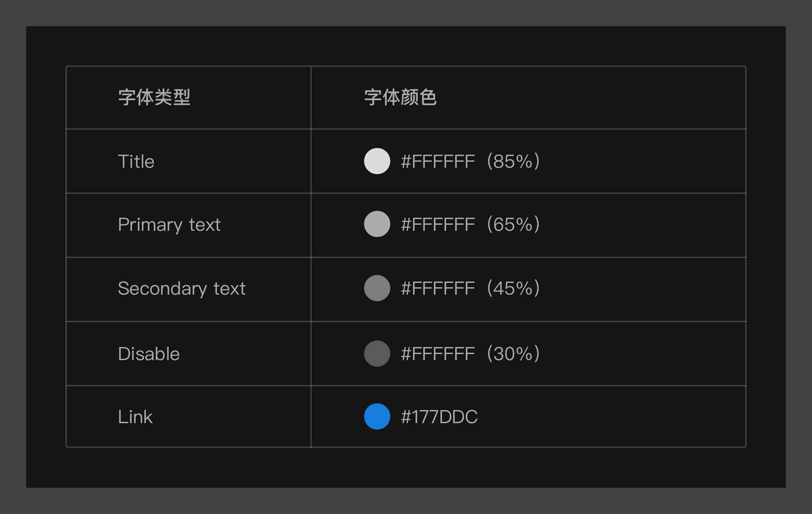Choose the Disable 30% dark gray swatch
This screenshot has width=812, height=514.
tap(377, 354)
